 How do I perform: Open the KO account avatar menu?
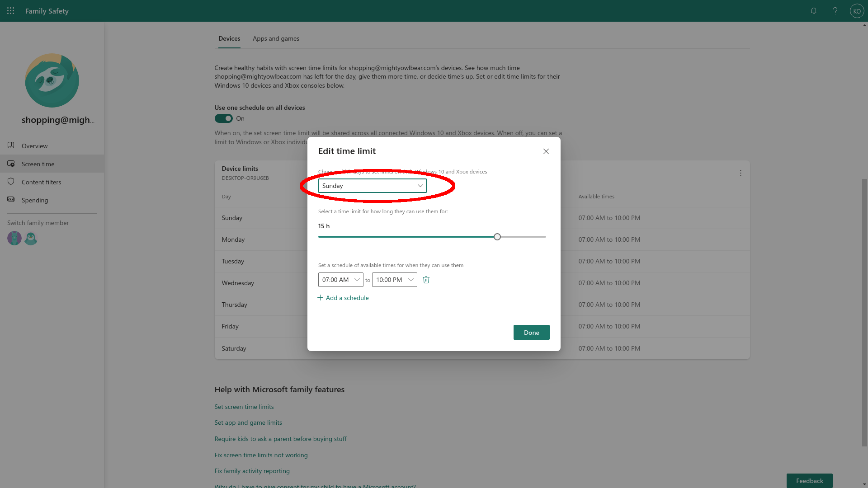click(857, 11)
